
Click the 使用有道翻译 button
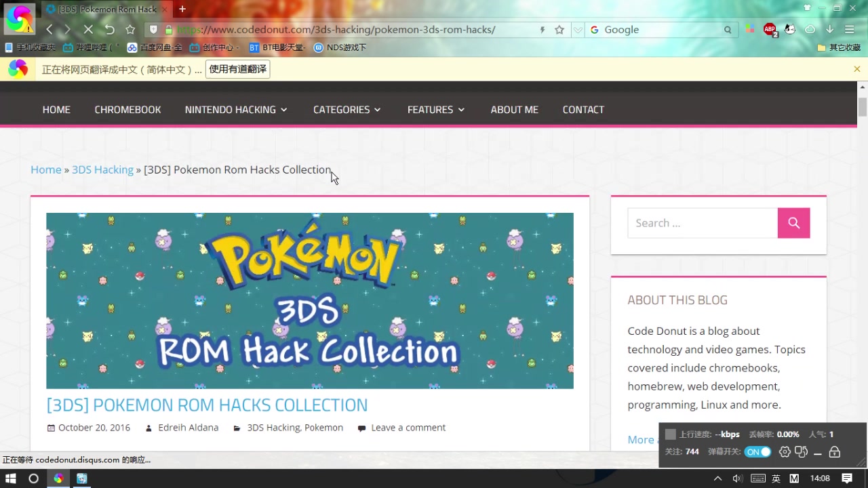(x=238, y=69)
